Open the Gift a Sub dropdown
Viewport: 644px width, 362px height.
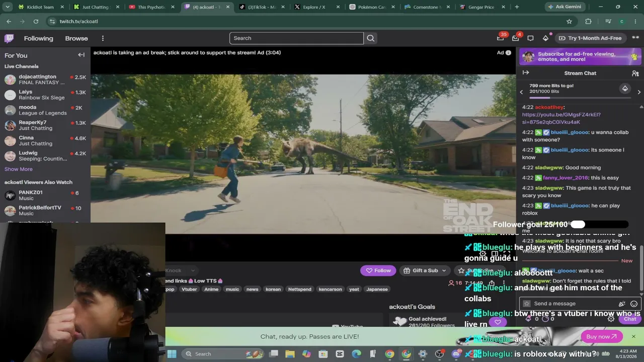point(425,270)
